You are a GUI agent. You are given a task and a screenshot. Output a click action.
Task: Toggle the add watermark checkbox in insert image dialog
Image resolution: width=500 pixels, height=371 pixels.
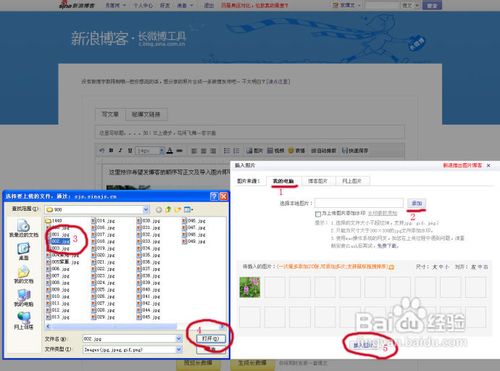[x=318, y=213]
